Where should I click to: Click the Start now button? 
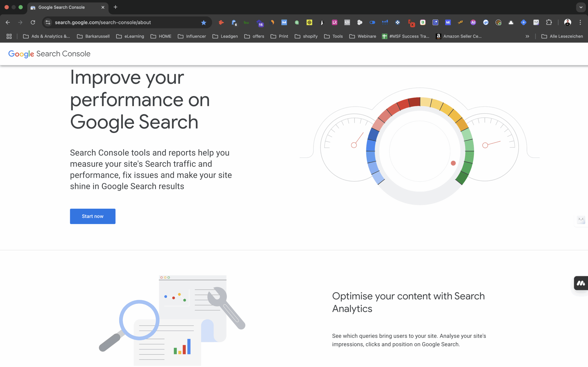click(93, 216)
